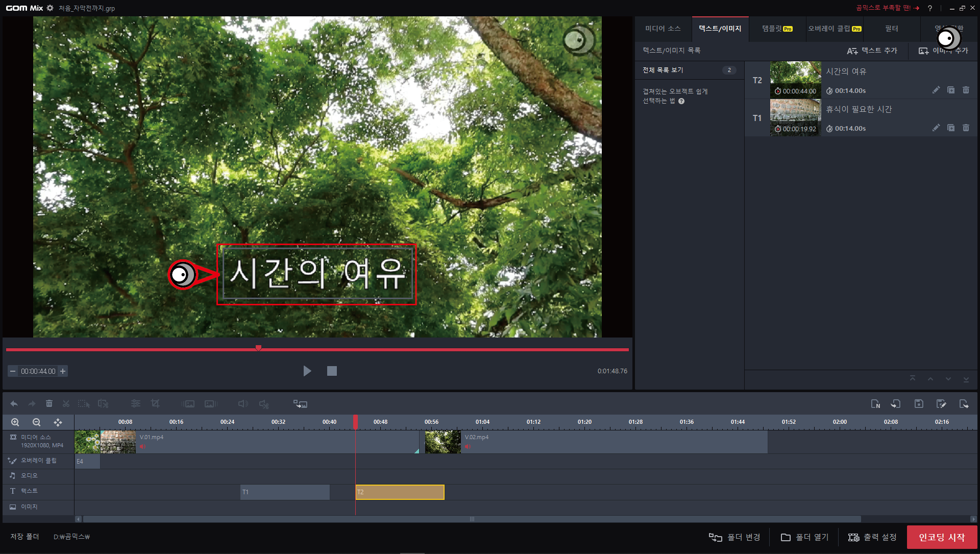Click the red preview seek bar handle

[x=258, y=348]
